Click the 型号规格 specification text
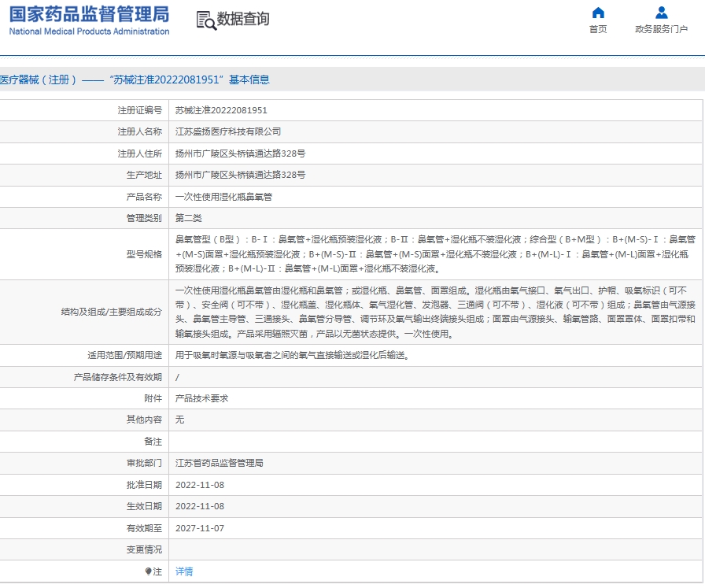The width and height of the screenshot is (705, 588). (x=435, y=254)
